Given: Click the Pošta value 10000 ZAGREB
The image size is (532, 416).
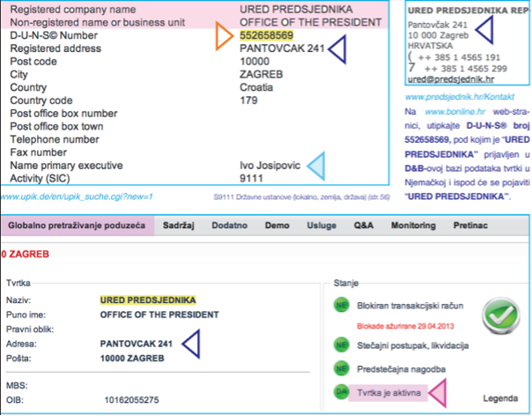Looking at the screenshot, I should (132, 358).
